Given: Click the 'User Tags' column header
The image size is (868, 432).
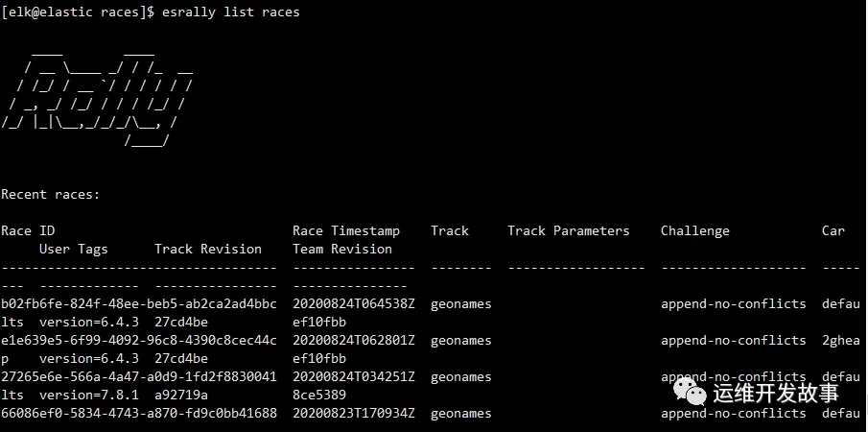Looking at the screenshot, I should (x=74, y=250).
